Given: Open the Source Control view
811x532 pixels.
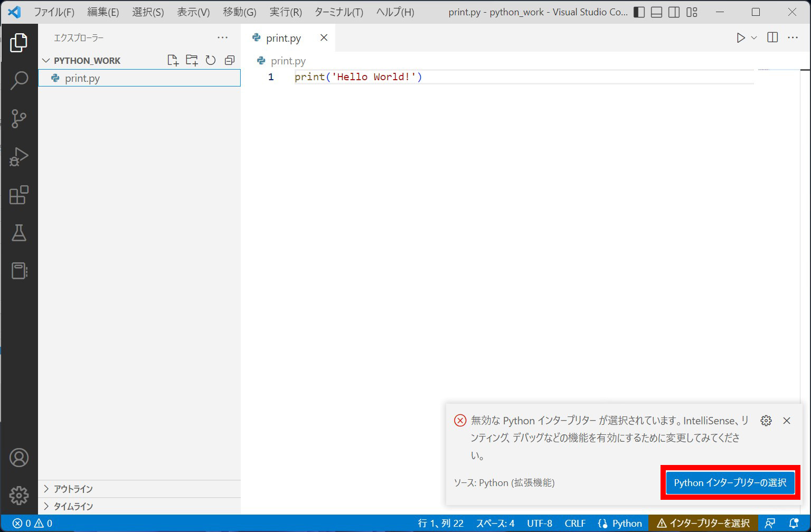Looking at the screenshot, I should tap(20, 119).
